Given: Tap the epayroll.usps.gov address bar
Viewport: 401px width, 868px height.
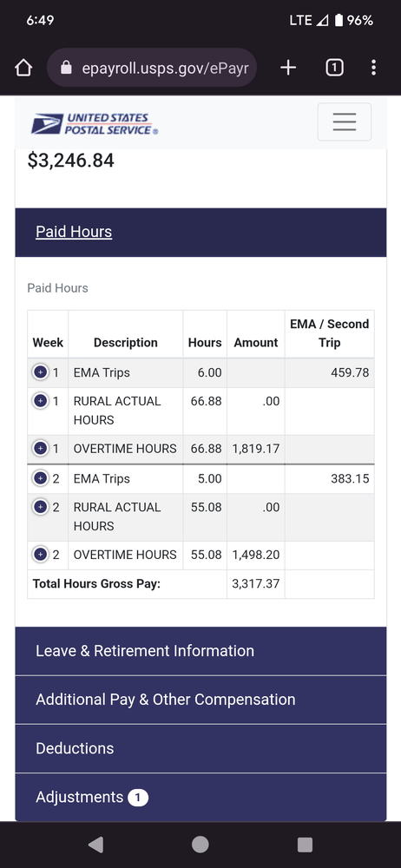Looking at the screenshot, I should tap(152, 68).
